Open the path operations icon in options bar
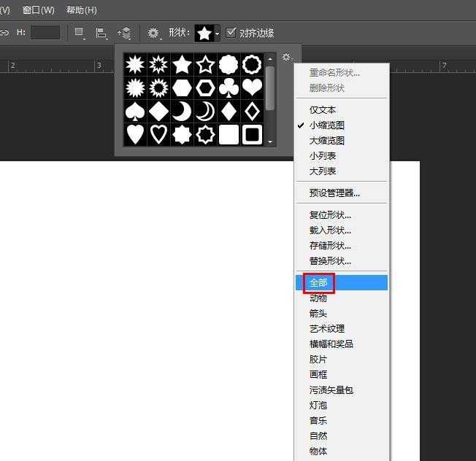Screen dimensions: 476x461 (x=80, y=33)
